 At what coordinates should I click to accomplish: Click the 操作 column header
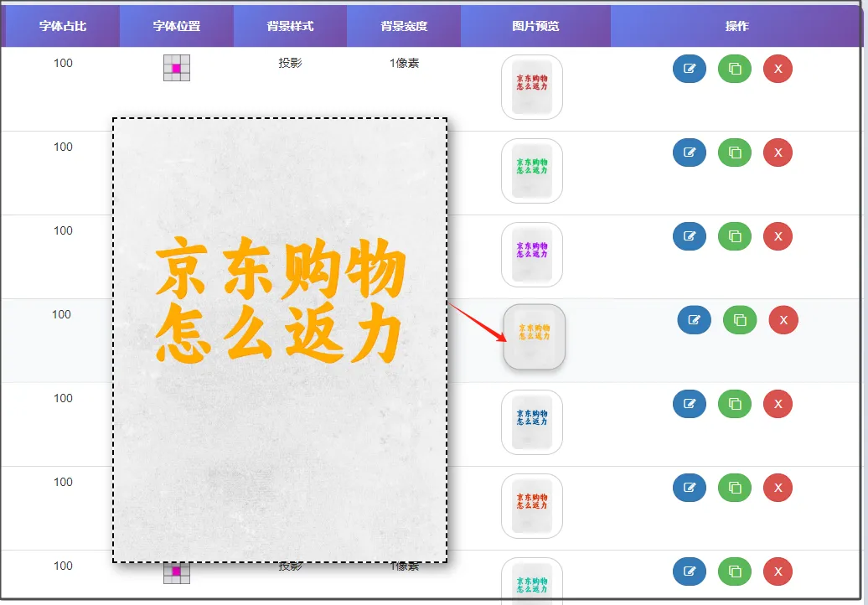pos(736,26)
